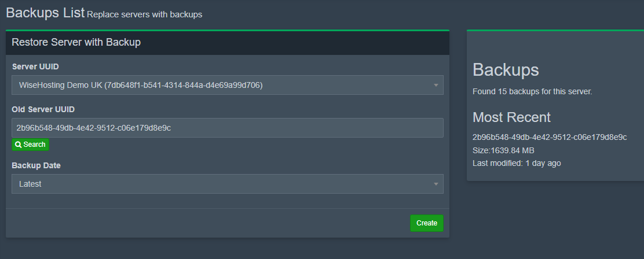Click the Backup Date dropdown arrow
The height and width of the screenshot is (259, 644).
[436, 184]
